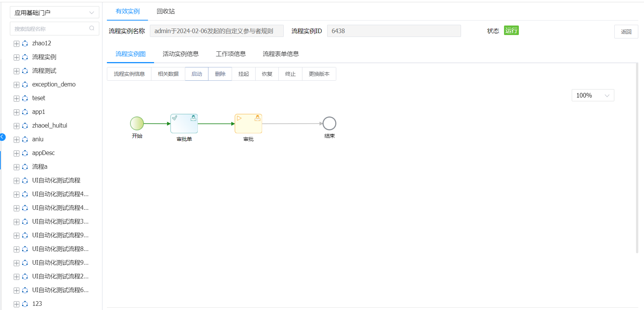644x310 pixels.
Task: Expand the 流程测试 tree node
Action: tap(16, 71)
